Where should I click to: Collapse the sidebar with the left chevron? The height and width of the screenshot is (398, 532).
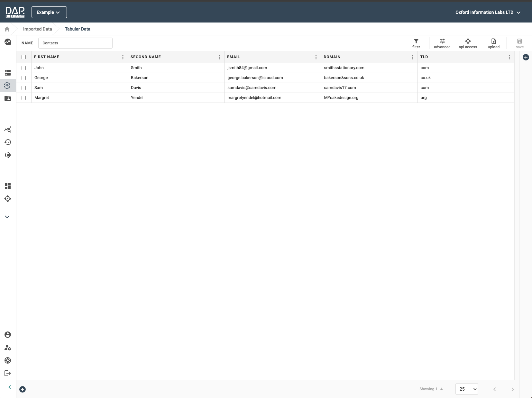point(10,387)
